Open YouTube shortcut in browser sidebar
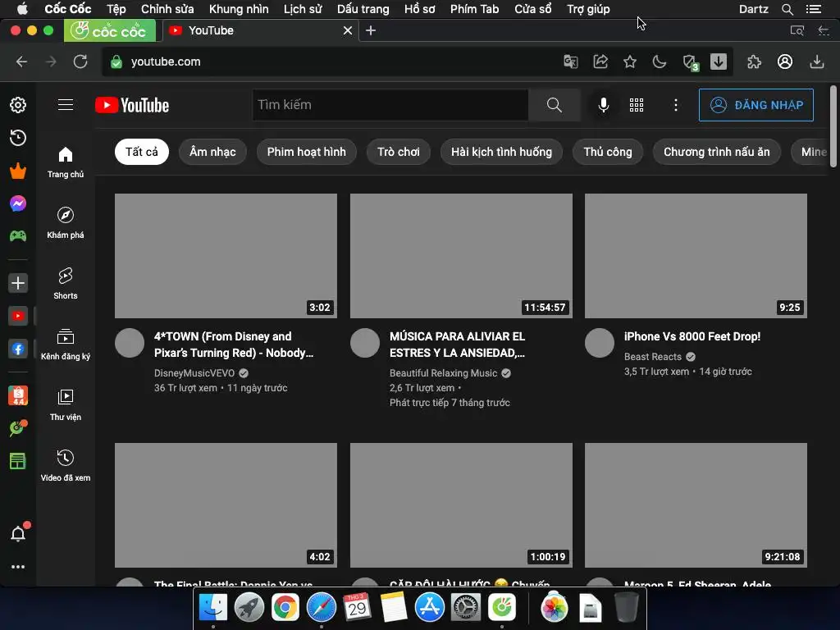Image resolution: width=840 pixels, height=630 pixels. point(18,316)
